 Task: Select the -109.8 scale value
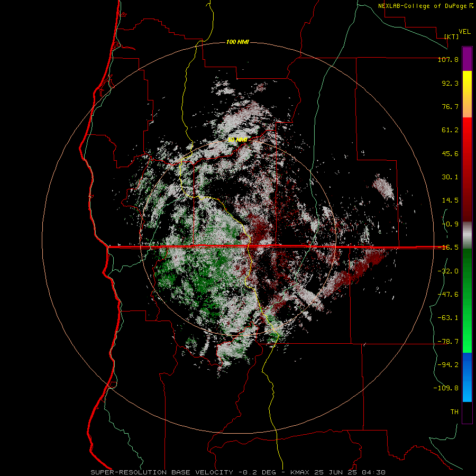(446, 388)
